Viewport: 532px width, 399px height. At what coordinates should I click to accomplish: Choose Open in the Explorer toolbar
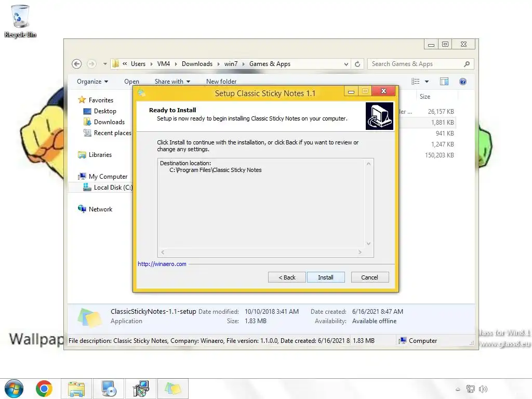click(x=131, y=82)
